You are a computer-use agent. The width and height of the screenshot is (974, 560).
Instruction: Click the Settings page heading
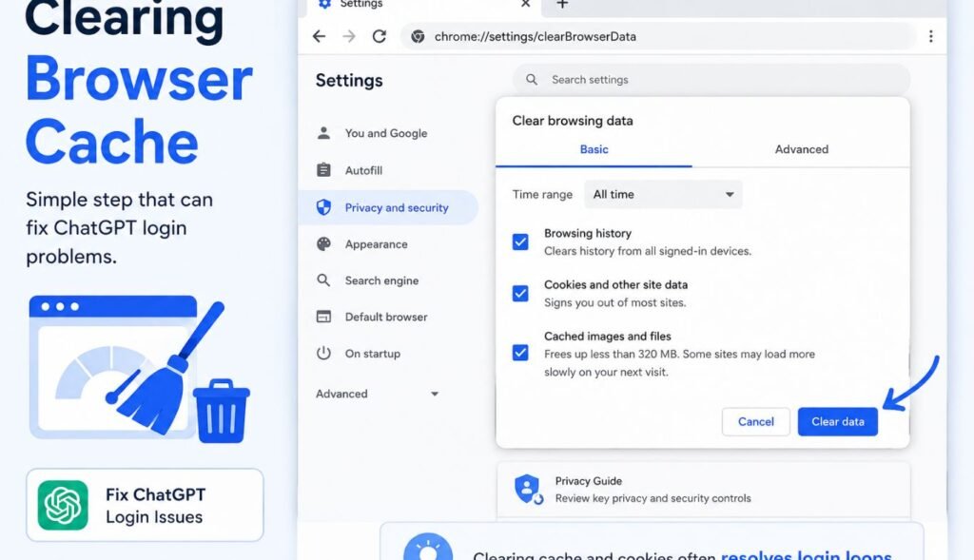[x=349, y=80]
